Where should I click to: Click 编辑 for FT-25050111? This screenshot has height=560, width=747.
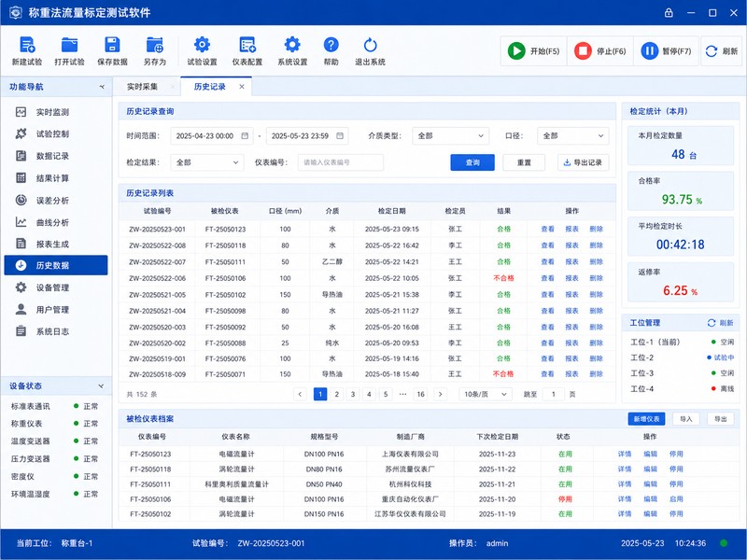point(650,484)
